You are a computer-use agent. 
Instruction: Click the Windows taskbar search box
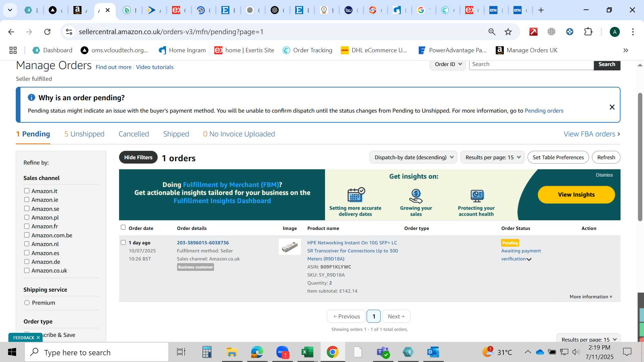click(x=97, y=352)
